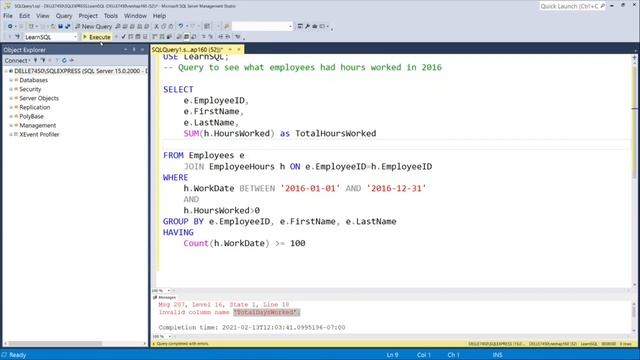
Task: Switch output to Results to File
Action: [x=194, y=37]
